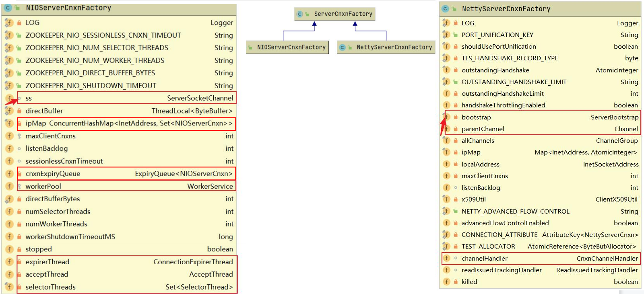
Task: Click the field icon of workerPool
Action: point(9,186)
